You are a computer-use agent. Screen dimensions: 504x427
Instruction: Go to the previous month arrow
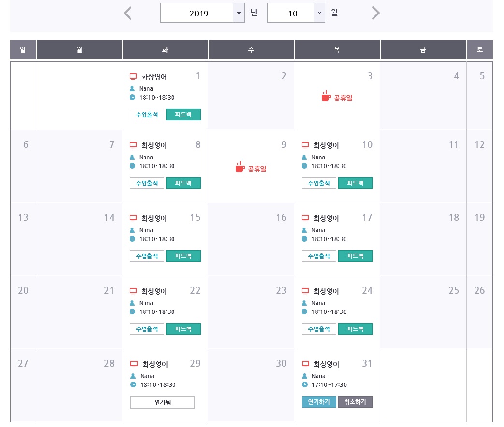coord(128,13)
